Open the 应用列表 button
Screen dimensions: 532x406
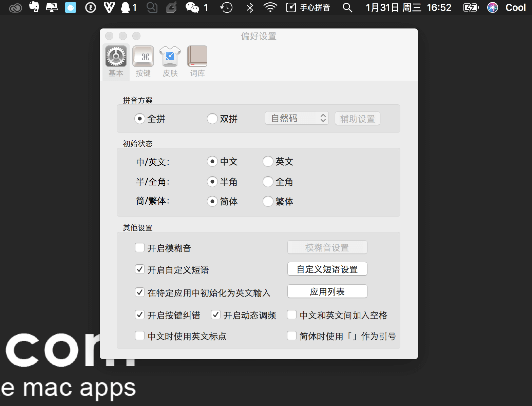point(327,291)
